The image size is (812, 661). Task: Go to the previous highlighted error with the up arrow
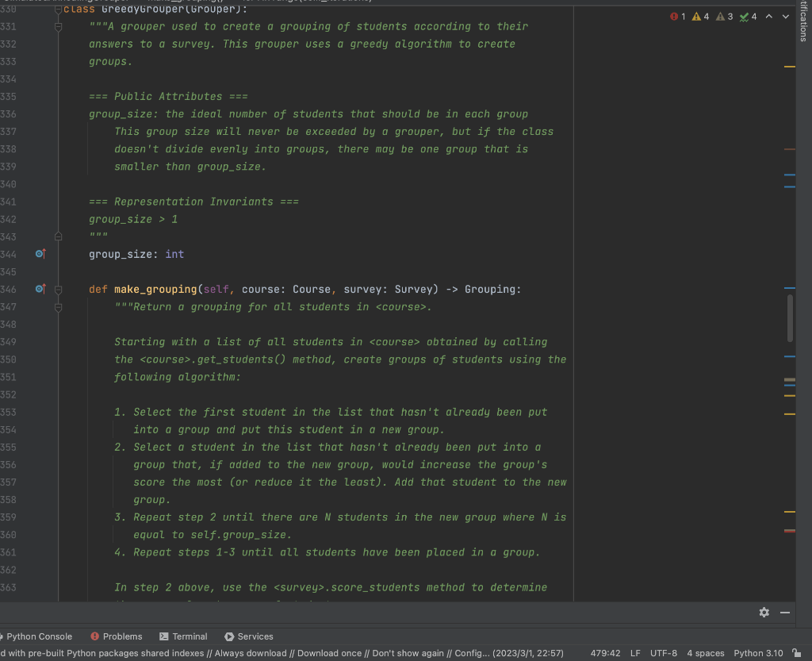[769, 17]
